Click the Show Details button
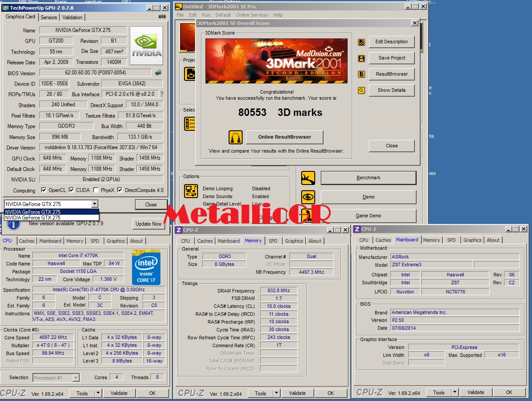532x401 pixels. (x=392, y=90)
